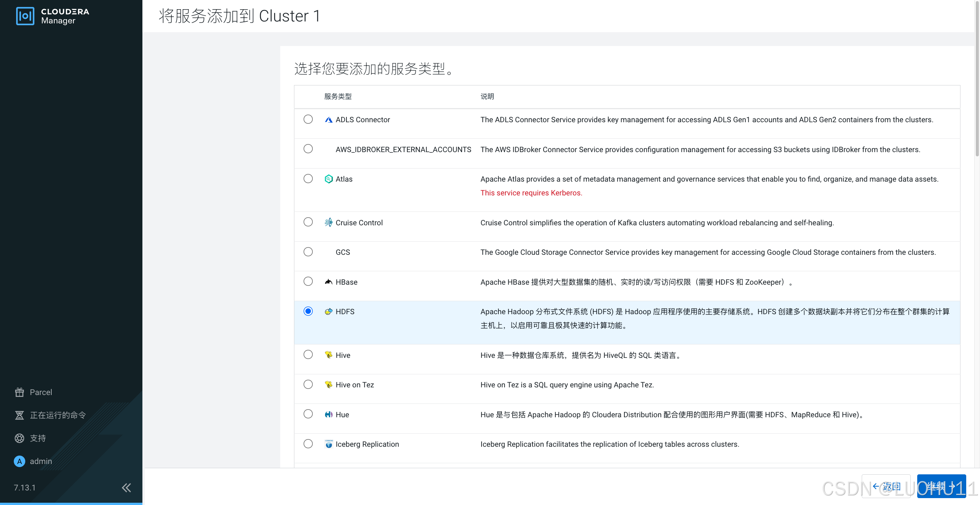Open the admin menu in sidebar

pyautogui.click(x=41, y=461)
